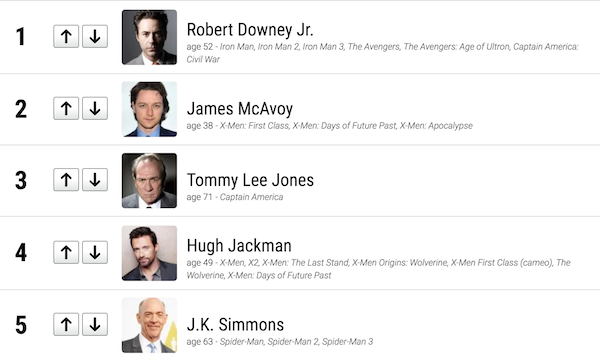This screenshot has height=360, width=600.
Task: Downvote J.K. Simmons with down arrow
Action: click(95, 324)
